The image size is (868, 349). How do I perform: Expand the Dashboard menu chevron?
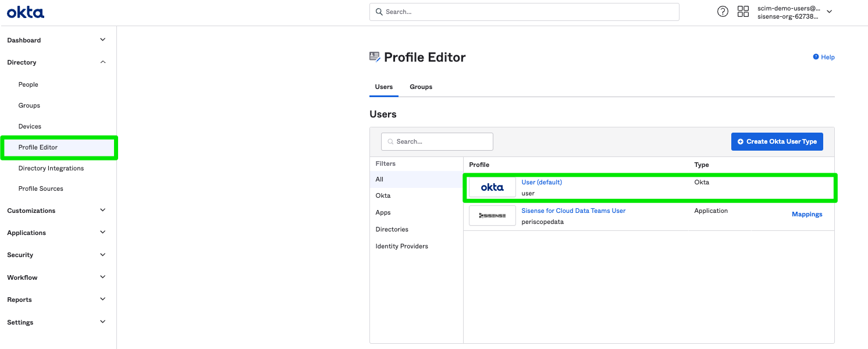[103, 40]
